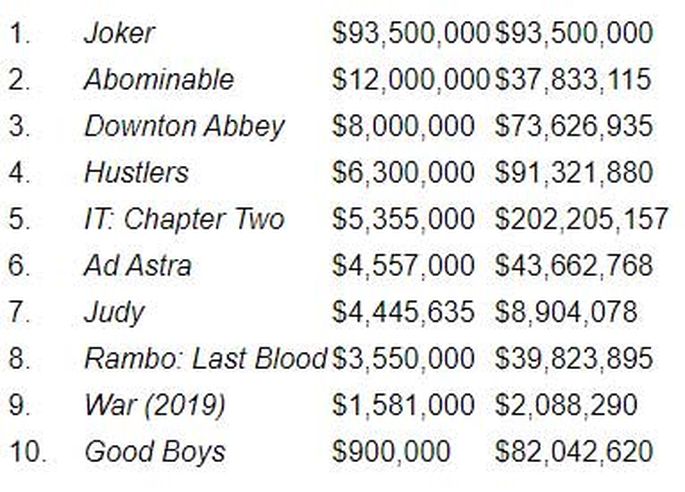Click IT: Chapter Two title
The image size is (685, 492).
click(x=184, y=220)
